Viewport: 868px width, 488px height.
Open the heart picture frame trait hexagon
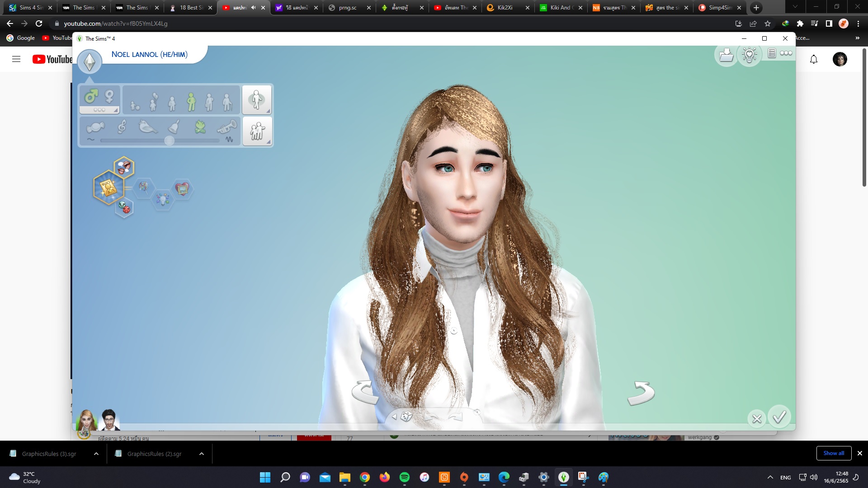pos(182,188)
